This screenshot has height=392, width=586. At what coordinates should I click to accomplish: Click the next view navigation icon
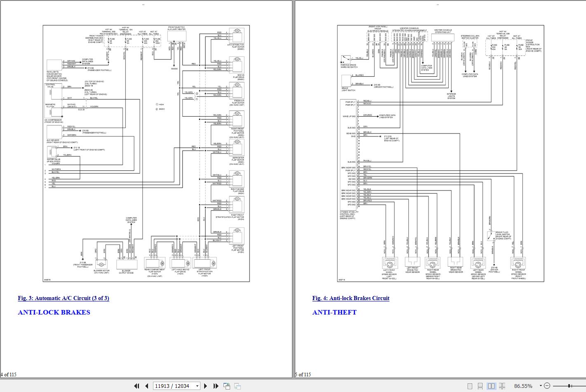tap(237, 386)
